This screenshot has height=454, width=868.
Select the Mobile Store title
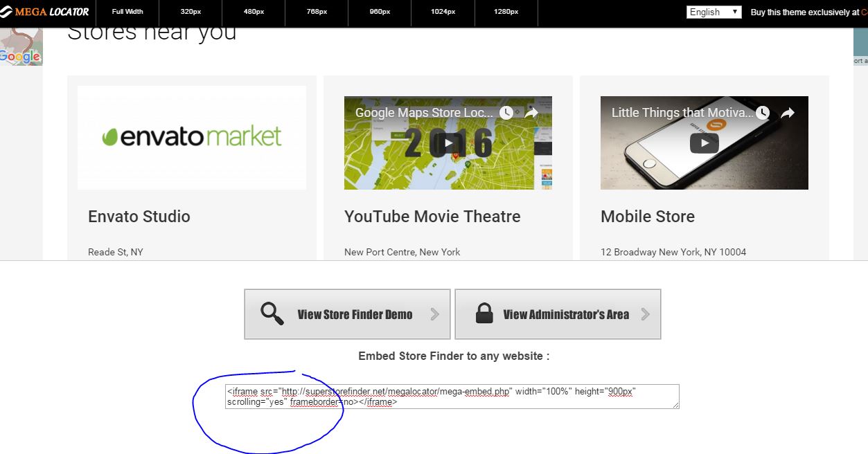coord(648,217)
